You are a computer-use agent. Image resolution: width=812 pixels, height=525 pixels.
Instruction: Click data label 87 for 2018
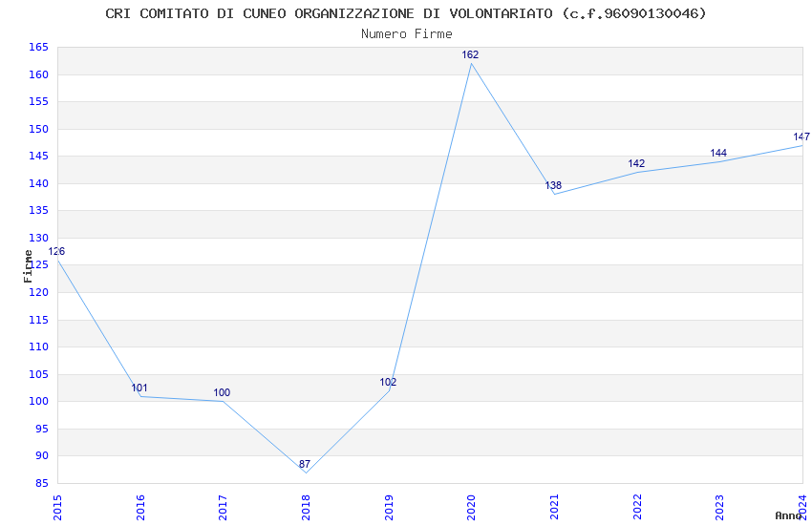[305, 464]
